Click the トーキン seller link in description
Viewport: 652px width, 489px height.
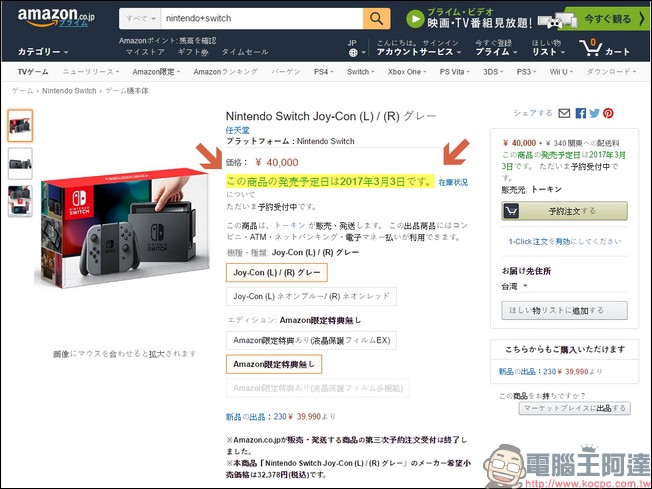pyautogui.click(x=290, y=225)
